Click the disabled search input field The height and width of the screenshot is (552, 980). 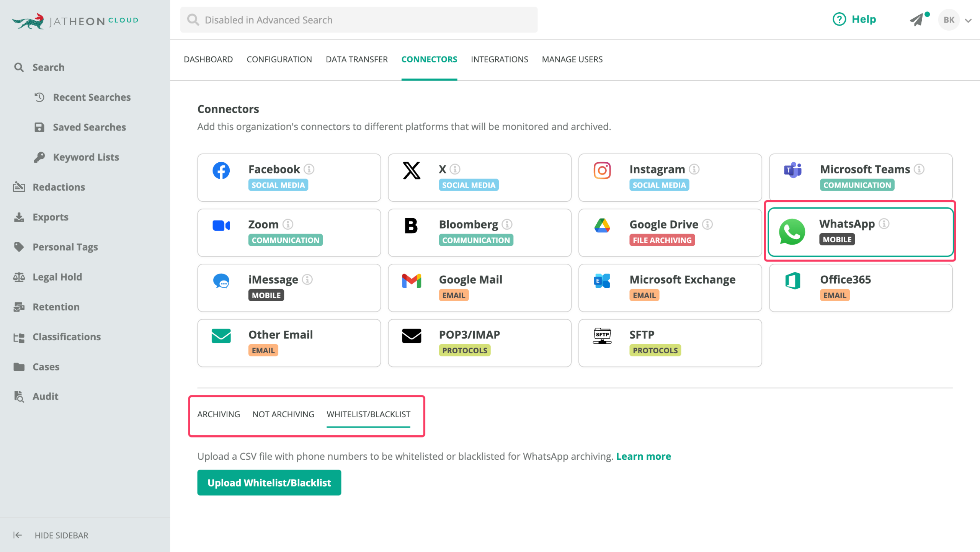pos(359,20)
